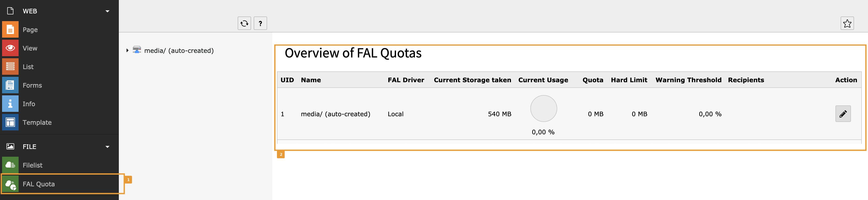Screen dimensions: 868x200
Task: Open the Filelist module
Action: [32, 165]
